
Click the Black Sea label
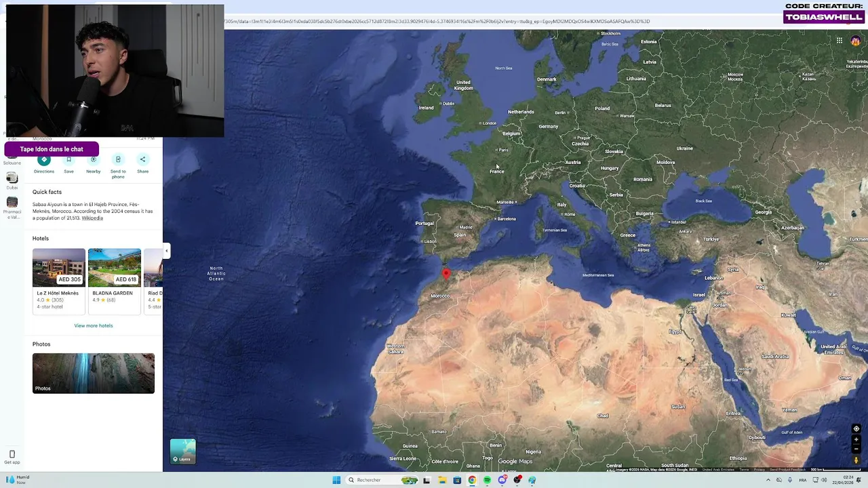click(704, 201)
